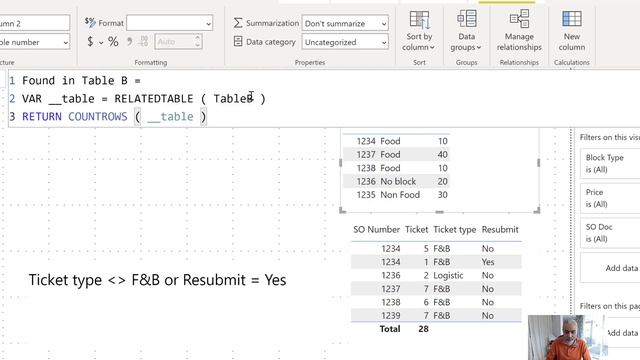Open the data type Whole number dropdown
The image size is (640, 360).
pos(35,42)
